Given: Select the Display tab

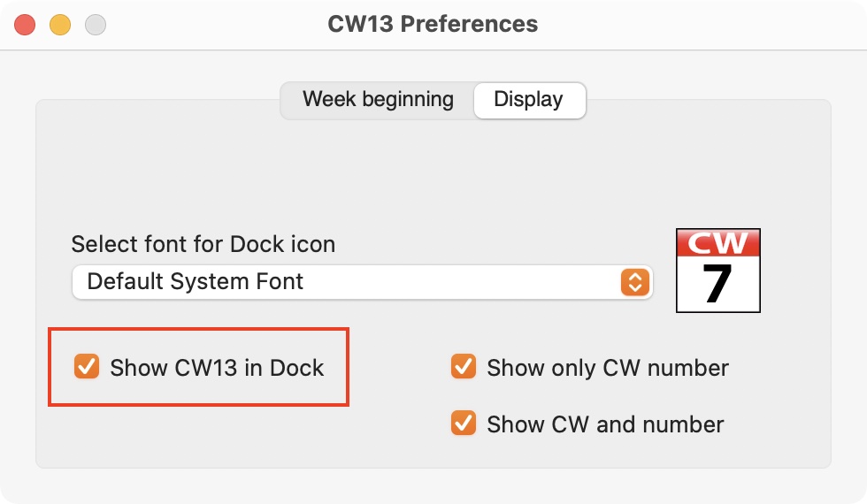Looking at the screenshot, I should 529,100.
